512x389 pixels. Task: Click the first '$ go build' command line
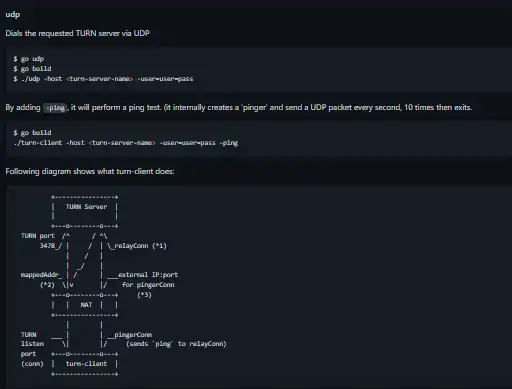(x=32, y=69)
